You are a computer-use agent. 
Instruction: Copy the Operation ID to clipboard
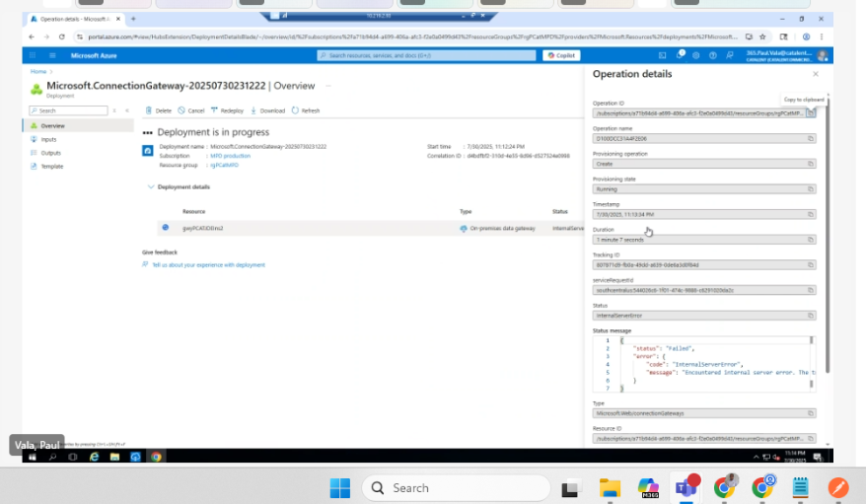[x=810, y=113]
